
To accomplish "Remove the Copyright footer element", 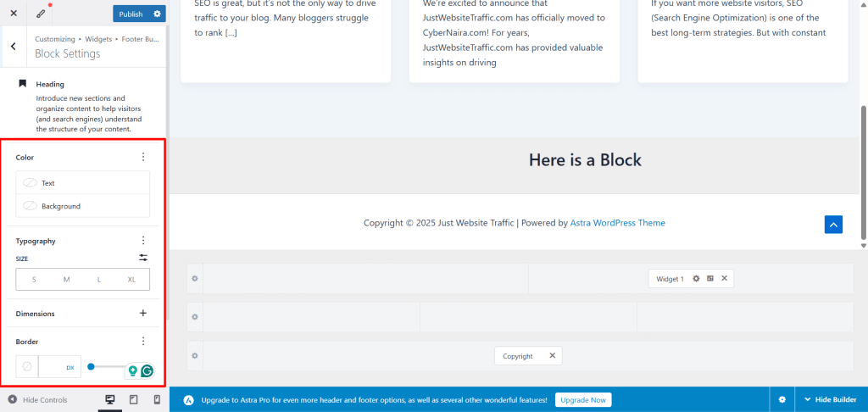I will tap(552, 356).
